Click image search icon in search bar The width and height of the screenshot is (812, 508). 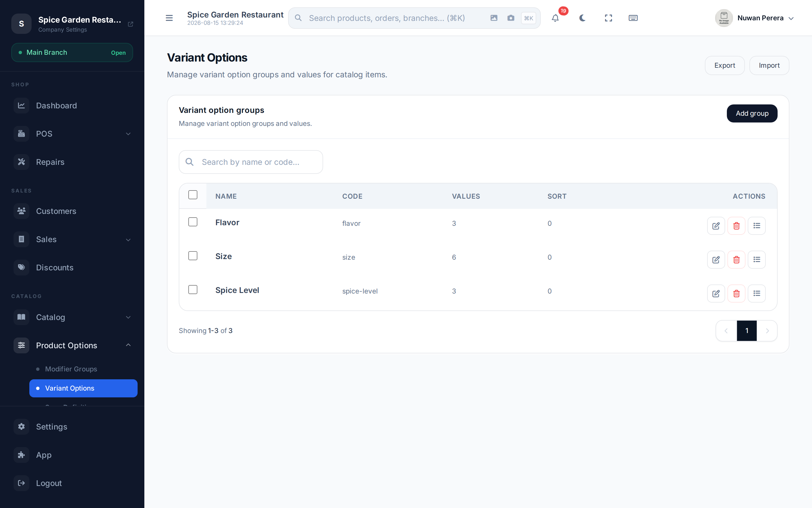tap(494, 18)
